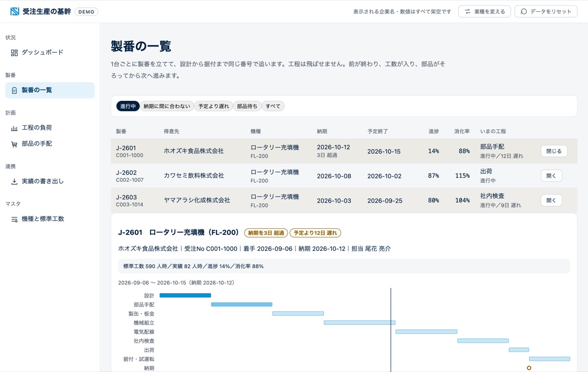Click J-2601 order number cell
The height and width of the screenshot is (372, 588).
click(126, 148)
